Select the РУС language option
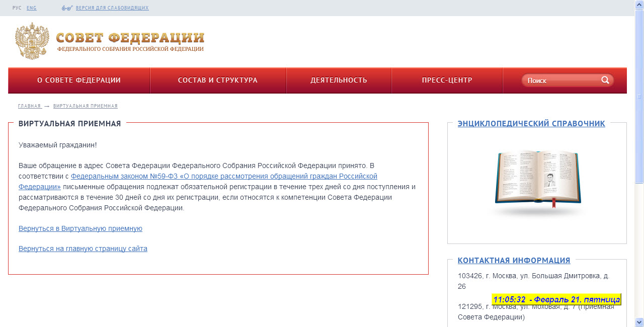 tap(17, 8)
